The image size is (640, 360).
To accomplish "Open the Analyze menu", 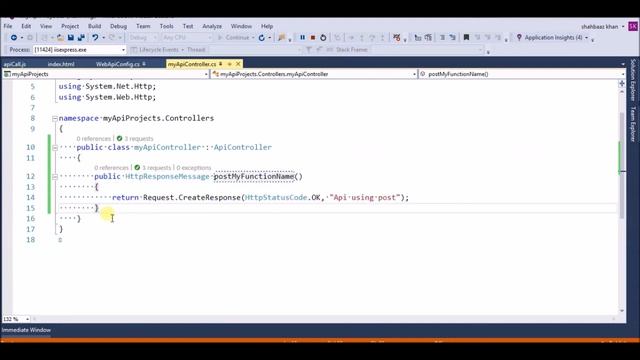I will [212, 26].
